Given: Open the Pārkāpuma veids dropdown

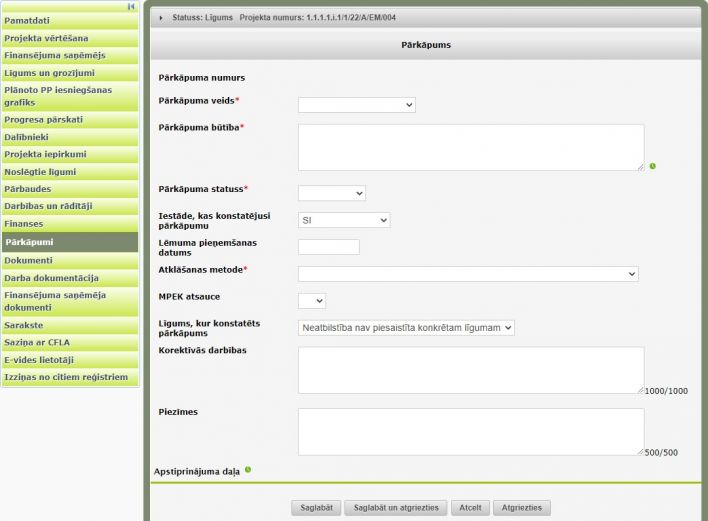Looking at the screenshot, I should [x=356, y=104].
